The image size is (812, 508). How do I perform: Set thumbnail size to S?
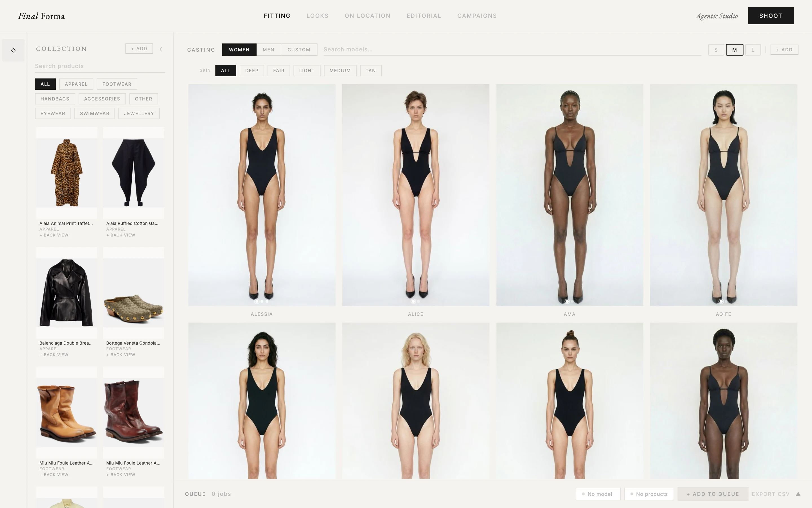pyautogui.click(x=716, y=50)
